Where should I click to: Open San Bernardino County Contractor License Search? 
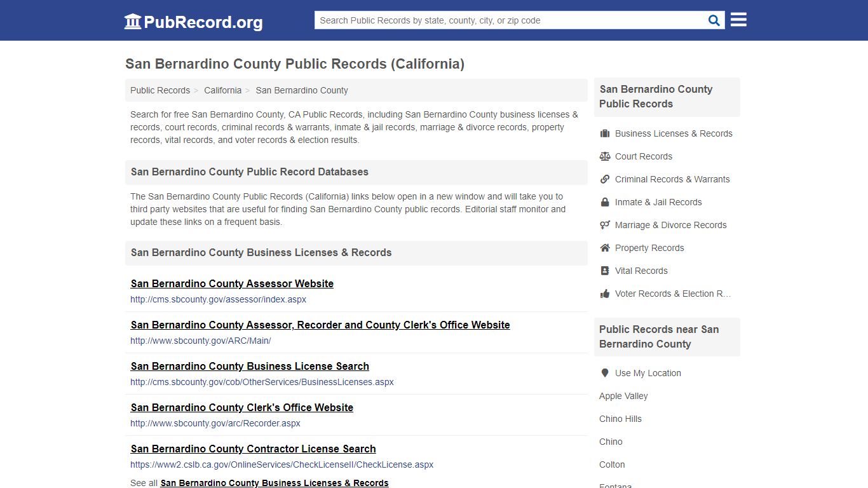[x=253, y=449]
